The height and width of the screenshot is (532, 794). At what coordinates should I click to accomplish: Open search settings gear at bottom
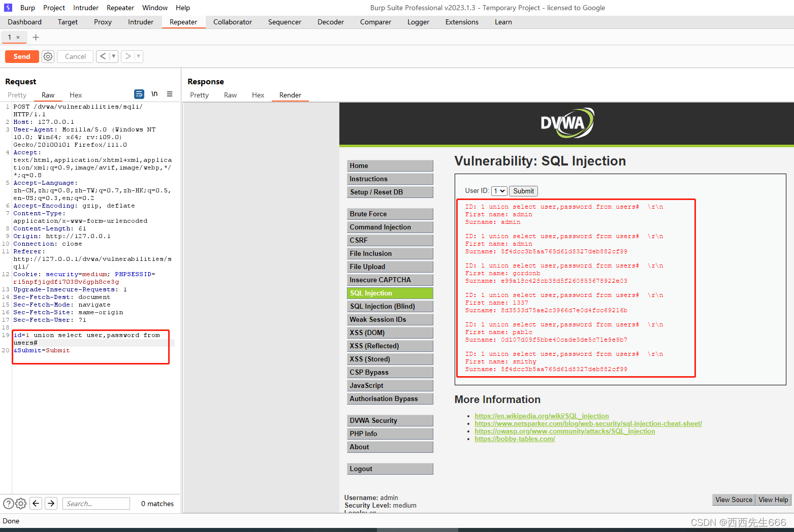pyautogui.click(x=21, y=504)
